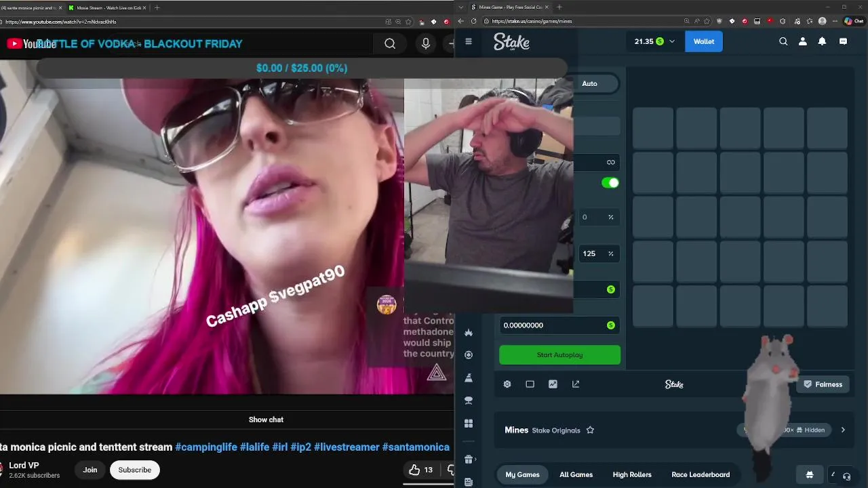Screen dimensions: 868x488
Task: Subscribe to Lord VP channel
Action: (x=135, y=470)
